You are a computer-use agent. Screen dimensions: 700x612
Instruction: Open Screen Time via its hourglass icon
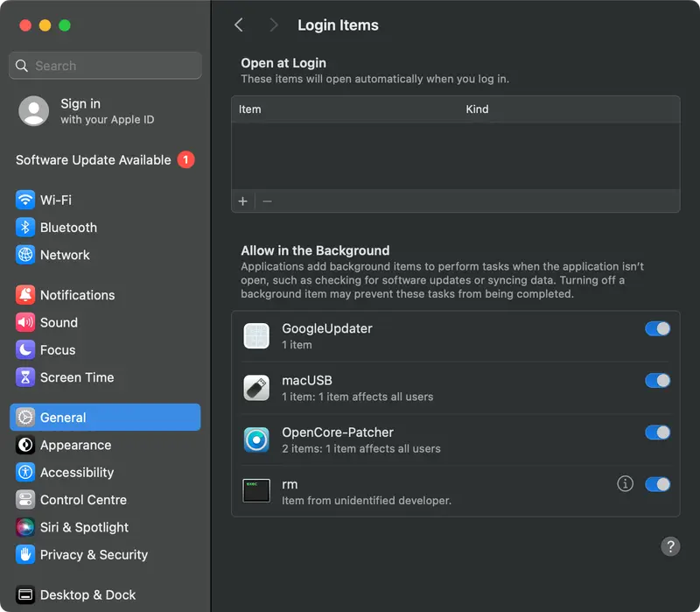pos(25,376)
